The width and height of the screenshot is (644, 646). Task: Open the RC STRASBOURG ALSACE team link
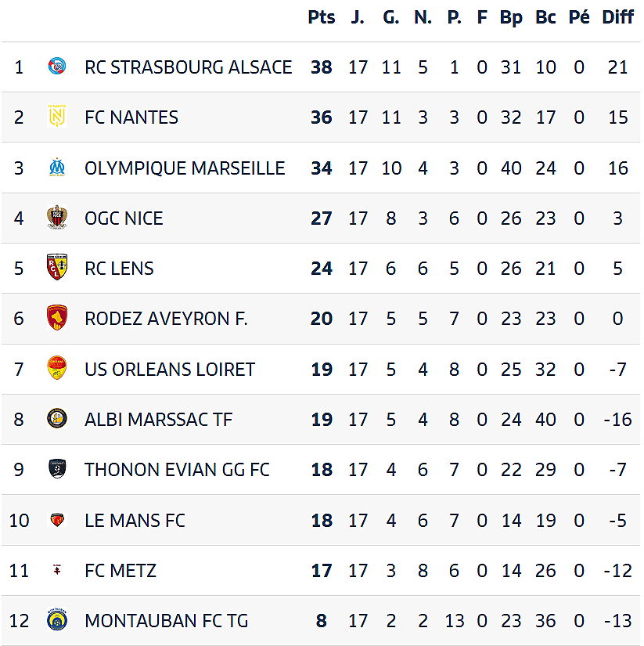point(188,67)
